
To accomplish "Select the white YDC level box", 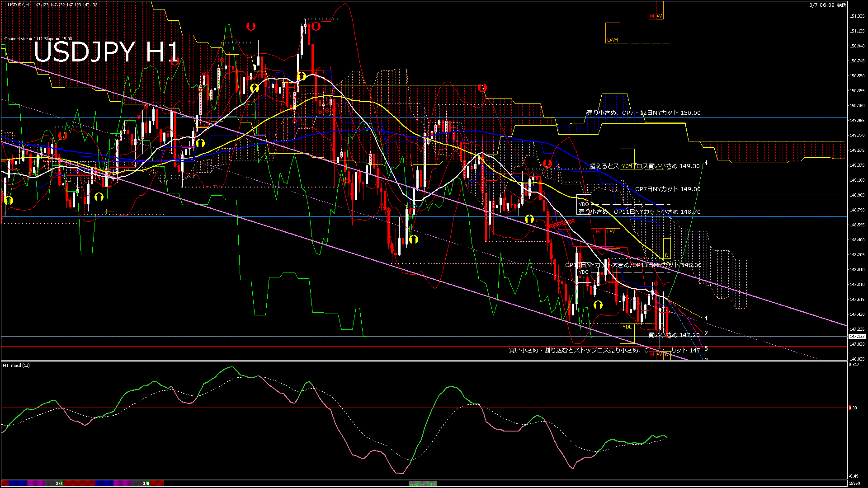I will tap(584, 272).
